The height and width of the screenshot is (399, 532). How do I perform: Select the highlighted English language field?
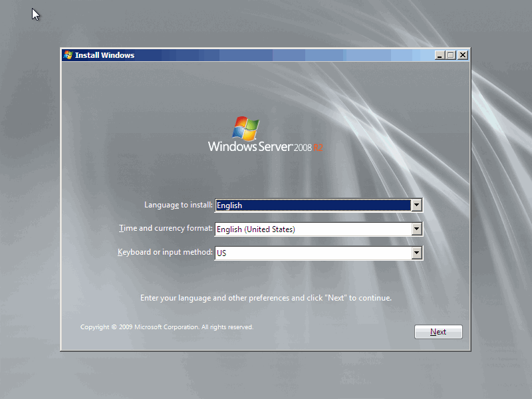point(313,205)
